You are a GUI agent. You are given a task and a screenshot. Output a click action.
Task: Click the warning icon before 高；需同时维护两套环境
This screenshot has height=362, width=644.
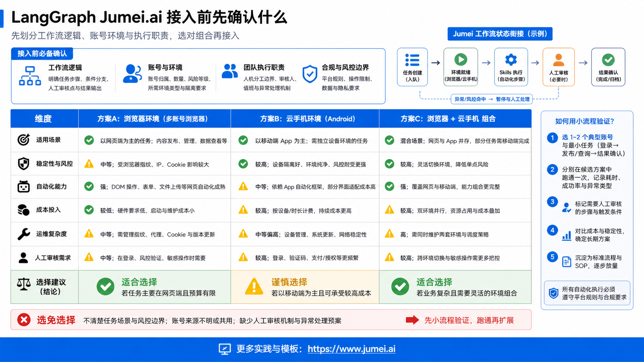pyautogui.click(x=389, y=234)
